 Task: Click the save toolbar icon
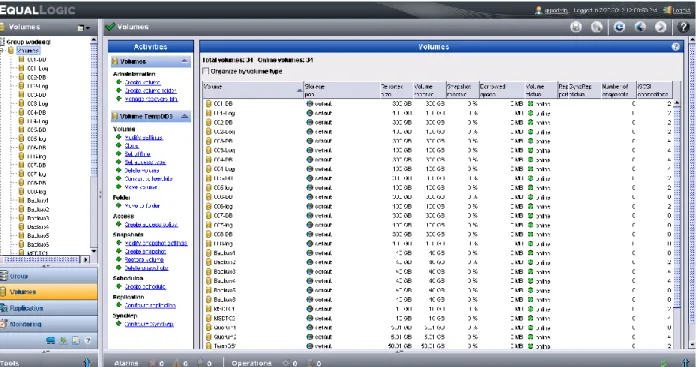[x=576, y=27]
